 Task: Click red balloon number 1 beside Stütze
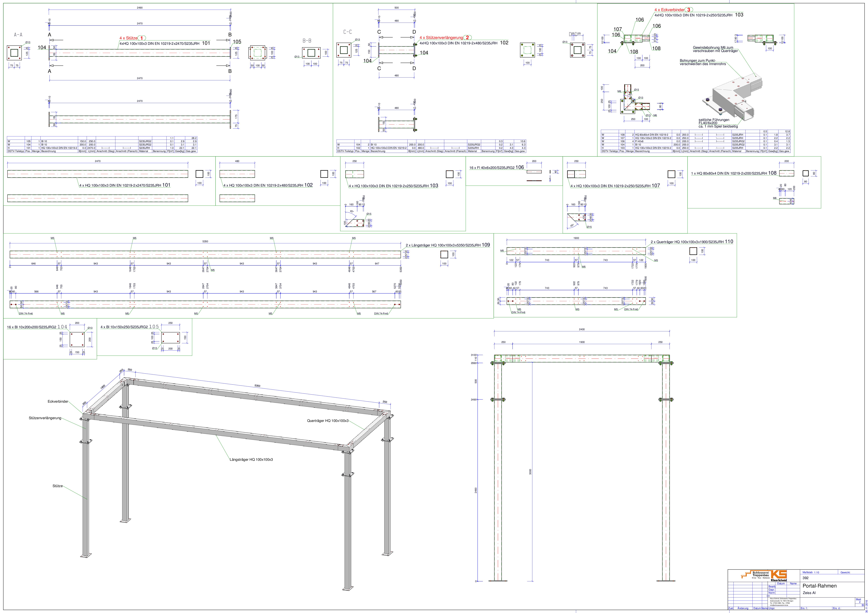pos(142,38)
